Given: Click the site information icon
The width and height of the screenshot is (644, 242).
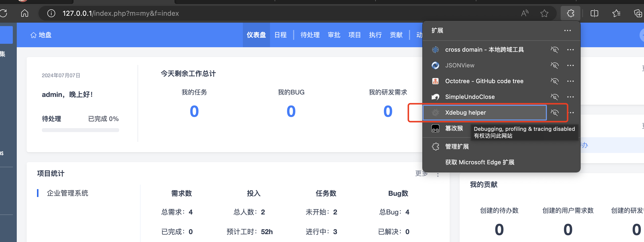Looking at the screenshot, I should 51,13.
